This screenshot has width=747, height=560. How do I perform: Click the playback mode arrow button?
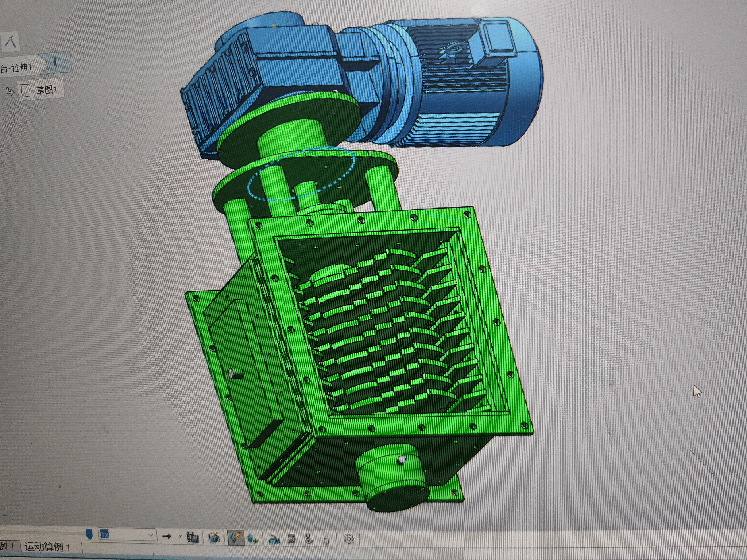point(167,536)
